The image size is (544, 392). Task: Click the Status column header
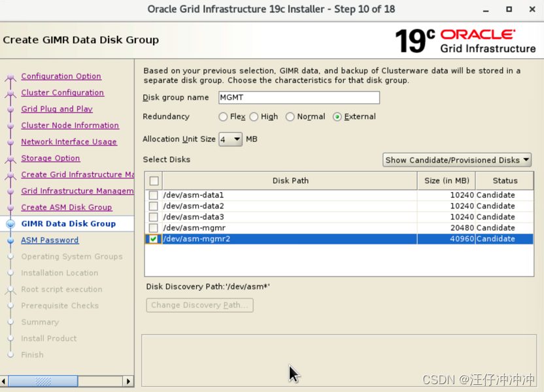click(x=505, y=181)
